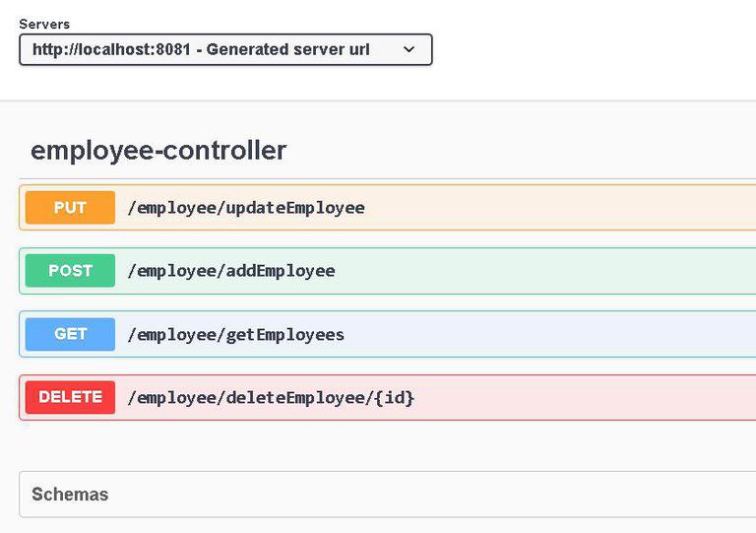Viewport: 756px width, 533px height.
Task: Click the red DELETE method badge
Action: 70,397
